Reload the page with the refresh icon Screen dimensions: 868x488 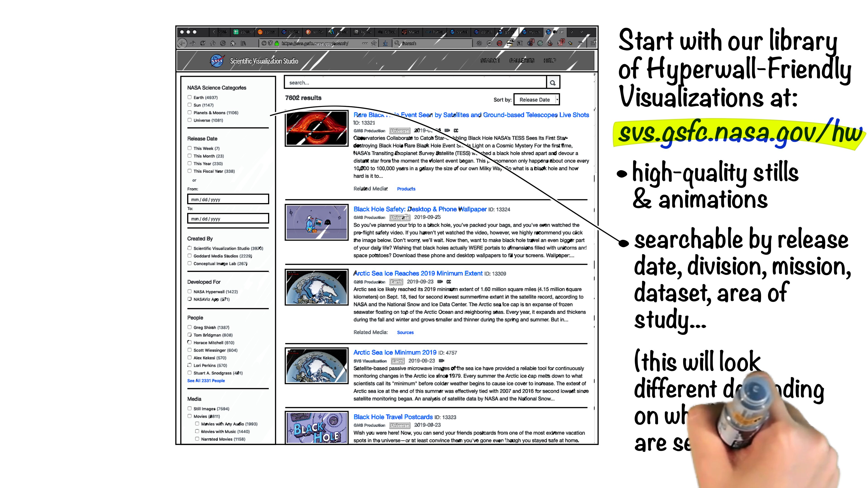tap(203, 43)
